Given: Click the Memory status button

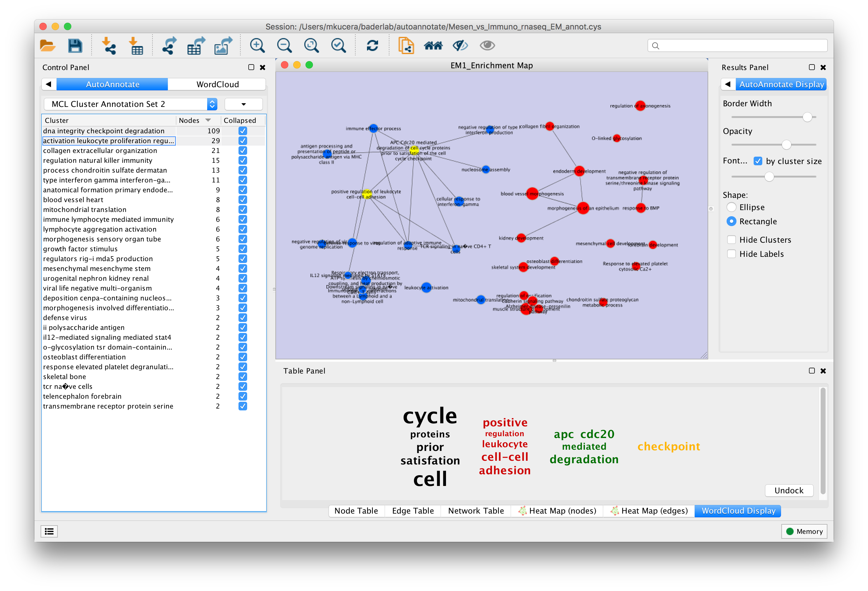Looking at the screenshot, I should tap(804, 531).
